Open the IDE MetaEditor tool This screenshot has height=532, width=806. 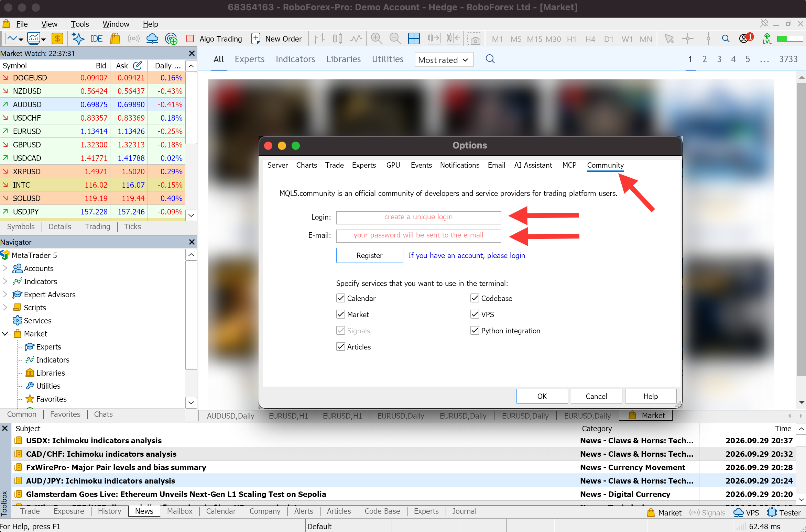pyautogui.click(x=96, y=39)
